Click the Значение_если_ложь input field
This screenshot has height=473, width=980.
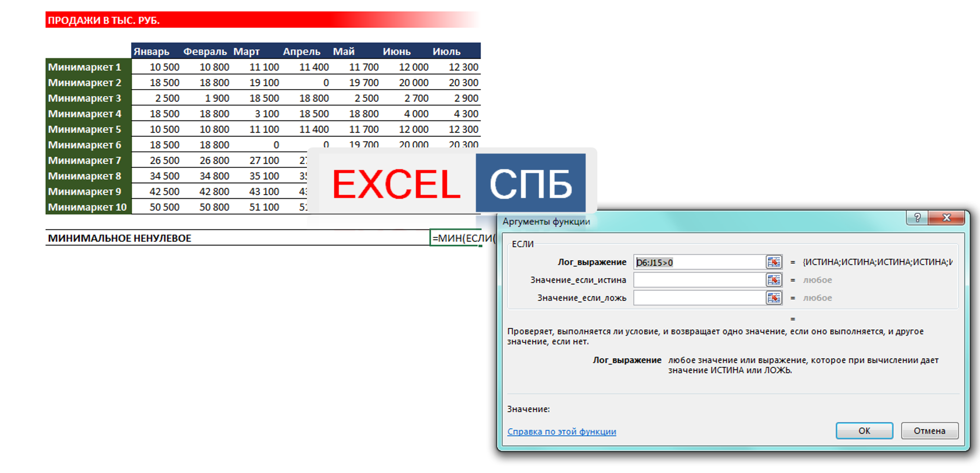coord(699,298)
